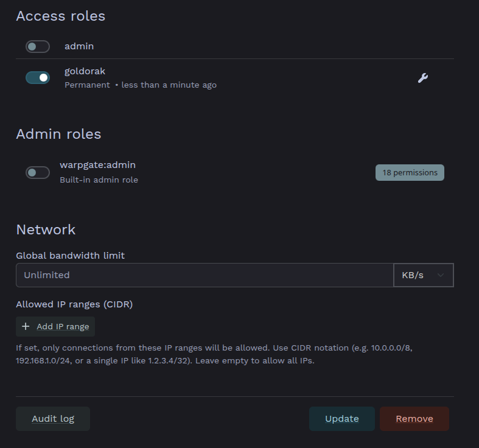This screenshot has height=448, width=479.
Task: Focus the Global bandwidth limit field
Action: tap(205, 275)
